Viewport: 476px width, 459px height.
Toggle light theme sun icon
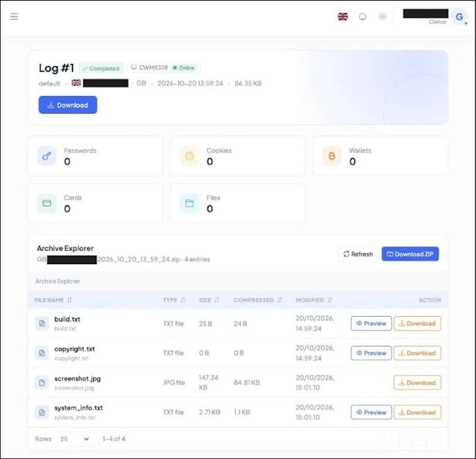tap(382, 17)
